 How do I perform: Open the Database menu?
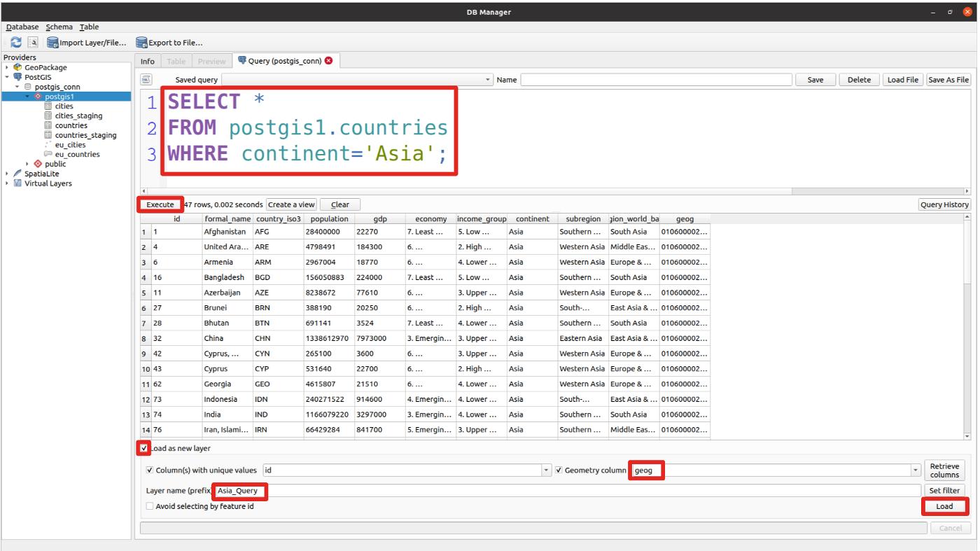[22, 27]
